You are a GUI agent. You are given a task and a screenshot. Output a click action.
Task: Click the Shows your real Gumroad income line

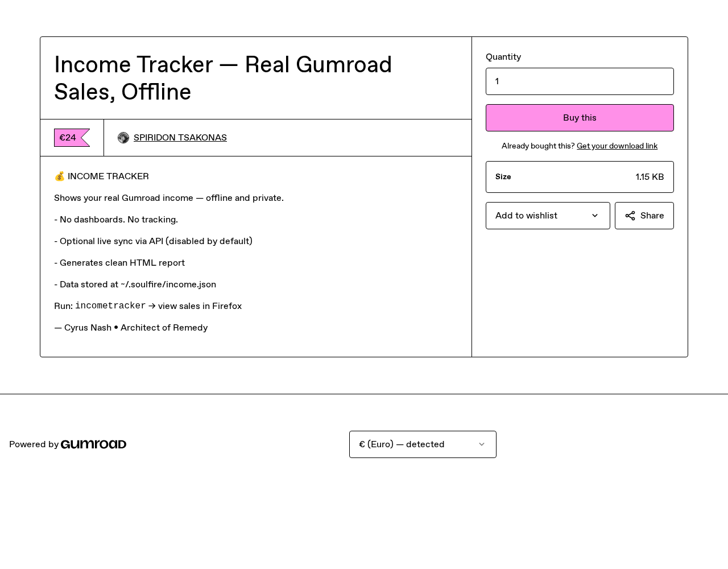169,198
